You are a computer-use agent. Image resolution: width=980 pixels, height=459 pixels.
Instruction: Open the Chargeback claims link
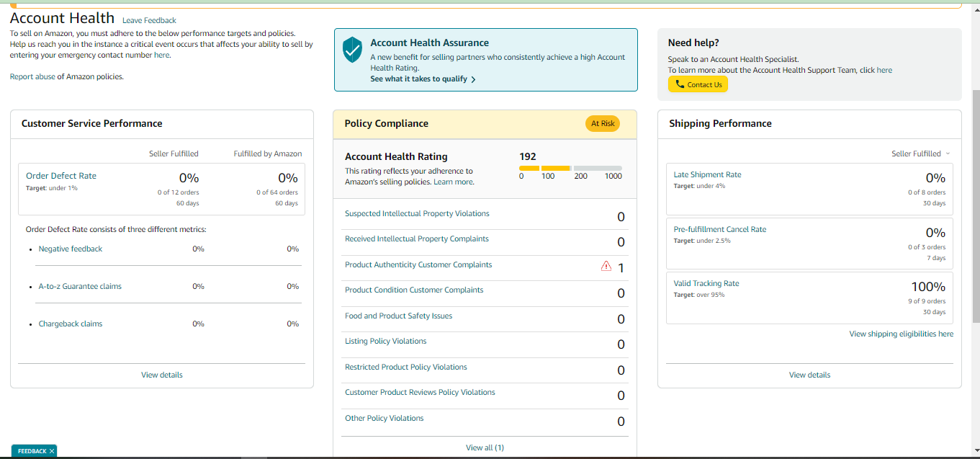click(71, 324)
